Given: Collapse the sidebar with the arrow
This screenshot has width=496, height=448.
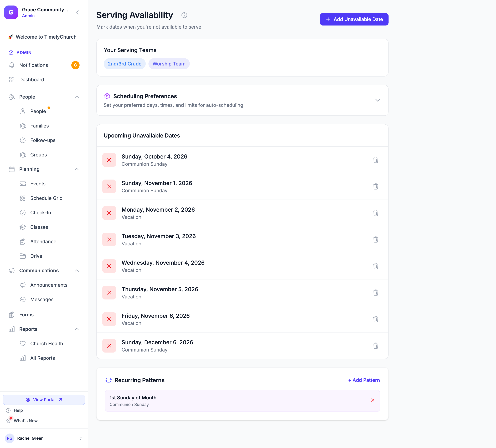Looking at the screenshot, I should pyautogui.click(x=77, y=13).
